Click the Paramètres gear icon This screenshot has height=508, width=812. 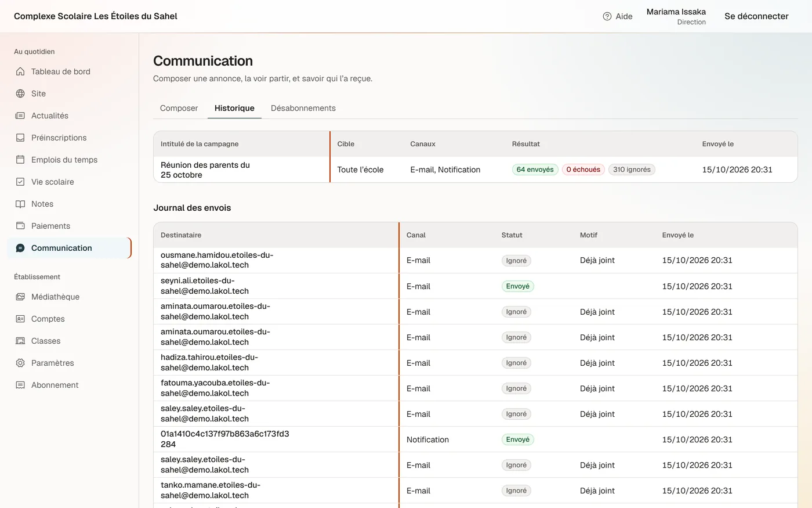coord(20,363)
